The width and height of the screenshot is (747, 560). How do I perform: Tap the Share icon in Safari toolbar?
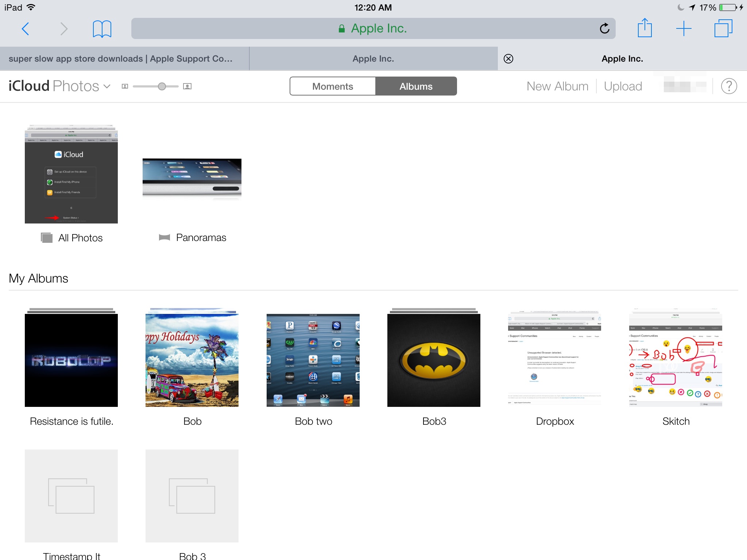pyautogui.click(x=645, y=28)
